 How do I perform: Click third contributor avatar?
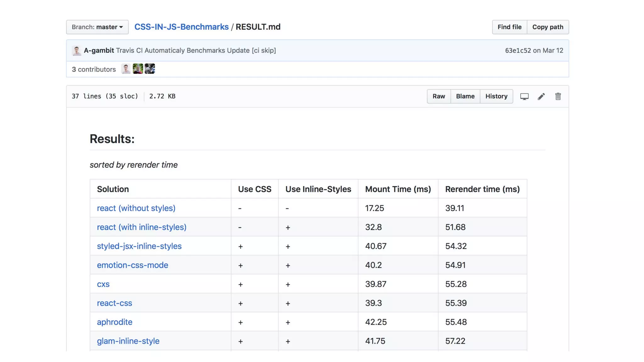click(150, 69)
